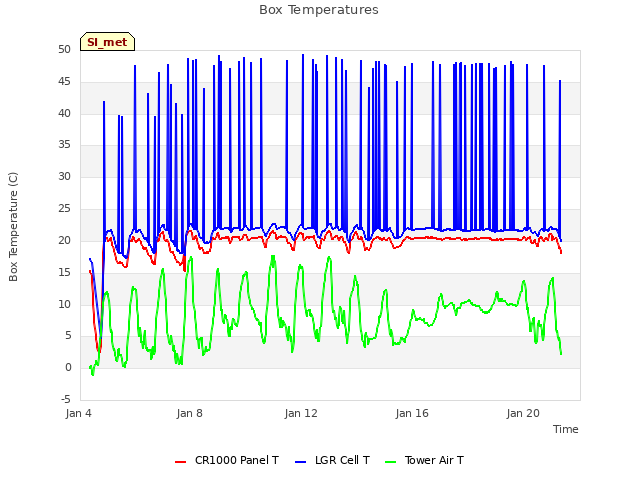The image size is (640, 480).
Task: Click the 40 y-axis tick label
Action: tap(64, 113)
